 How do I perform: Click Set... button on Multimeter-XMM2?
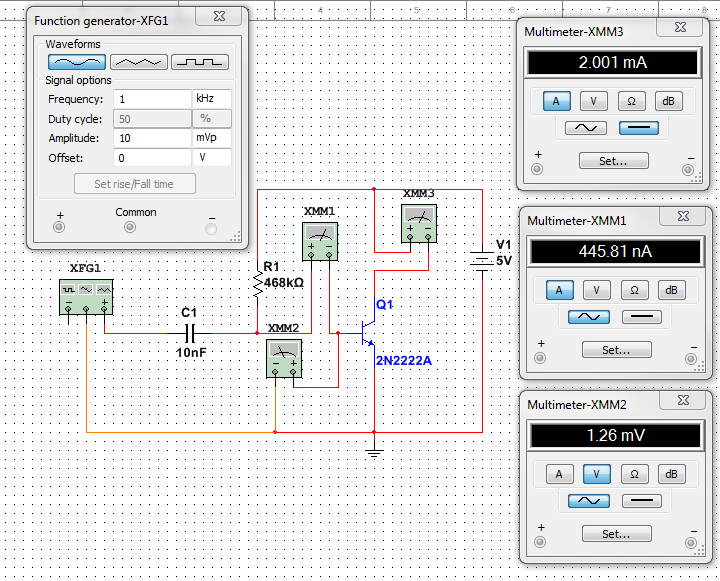[x=616, y=534]
